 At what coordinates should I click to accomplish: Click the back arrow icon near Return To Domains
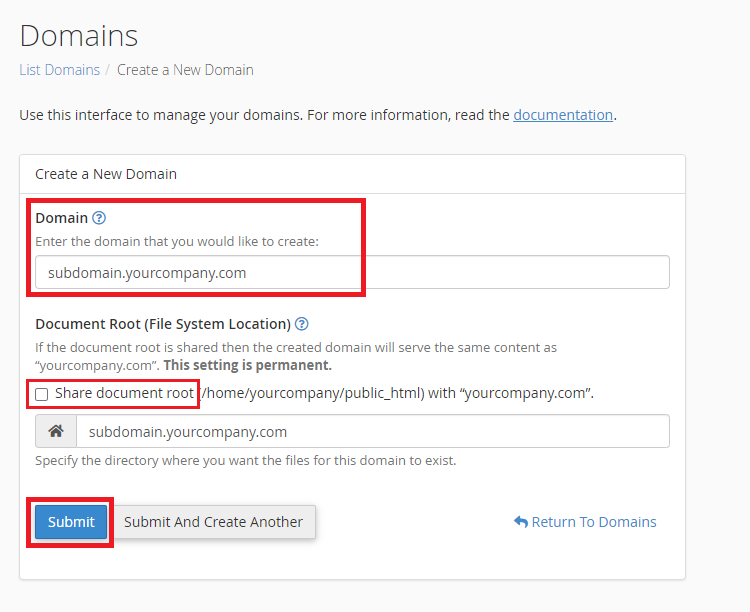pyautogui.click(x=520, y=522)
